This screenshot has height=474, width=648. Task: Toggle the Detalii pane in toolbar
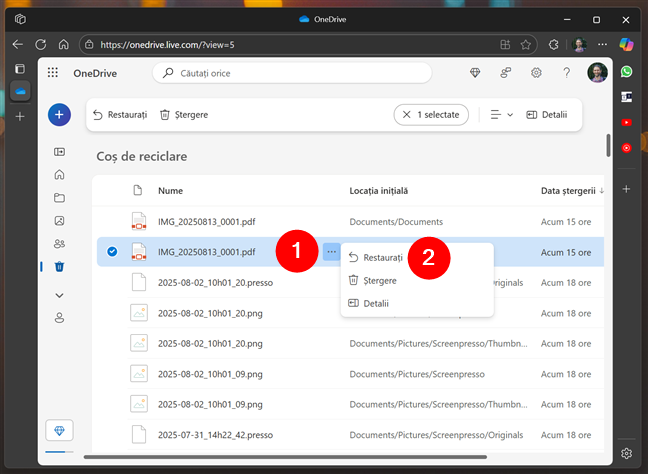[546, 115]
